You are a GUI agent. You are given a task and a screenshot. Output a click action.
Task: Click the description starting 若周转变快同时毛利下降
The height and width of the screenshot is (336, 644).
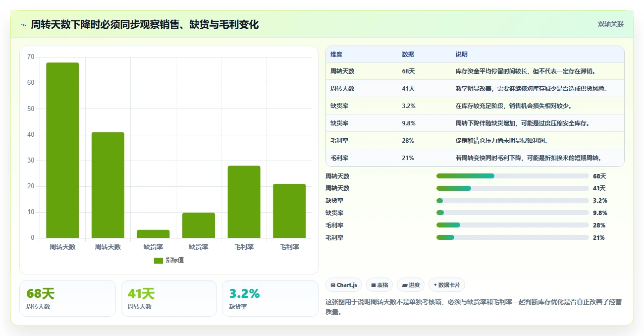529,158
